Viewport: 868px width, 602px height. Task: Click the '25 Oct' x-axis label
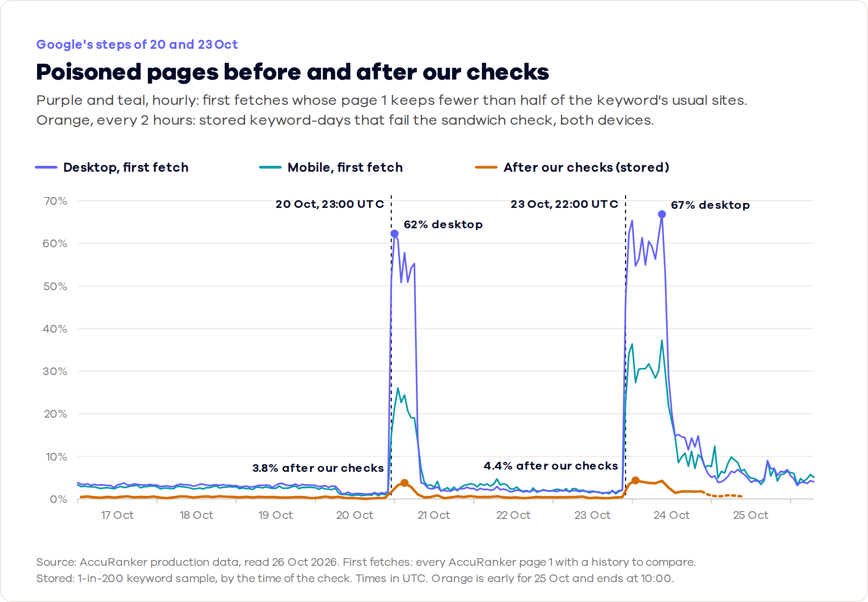click(x=750, y=515)
